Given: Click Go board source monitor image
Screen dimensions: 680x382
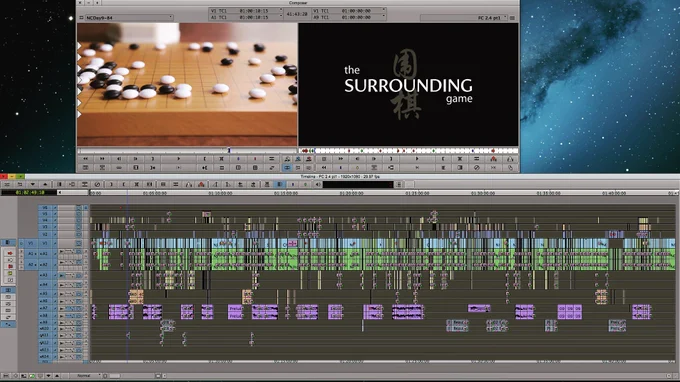Looking at the screenshot, I should [x=187, y=85].
